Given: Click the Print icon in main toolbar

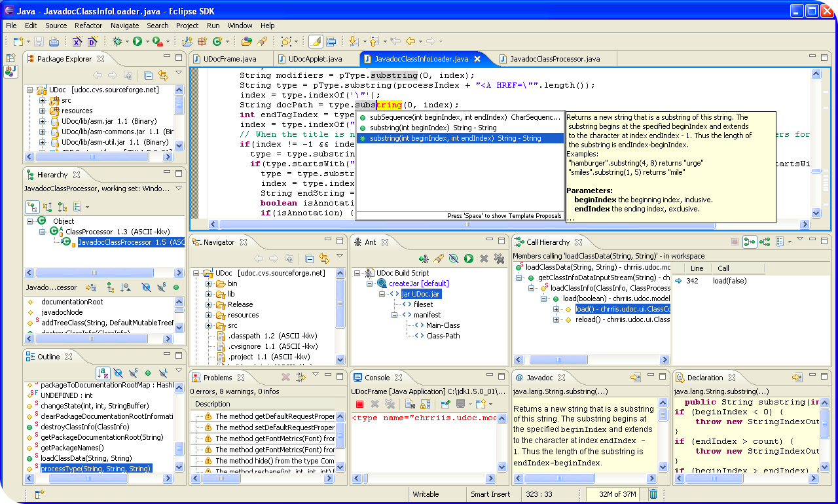Looking at the screenshot, I should point(54,41).
